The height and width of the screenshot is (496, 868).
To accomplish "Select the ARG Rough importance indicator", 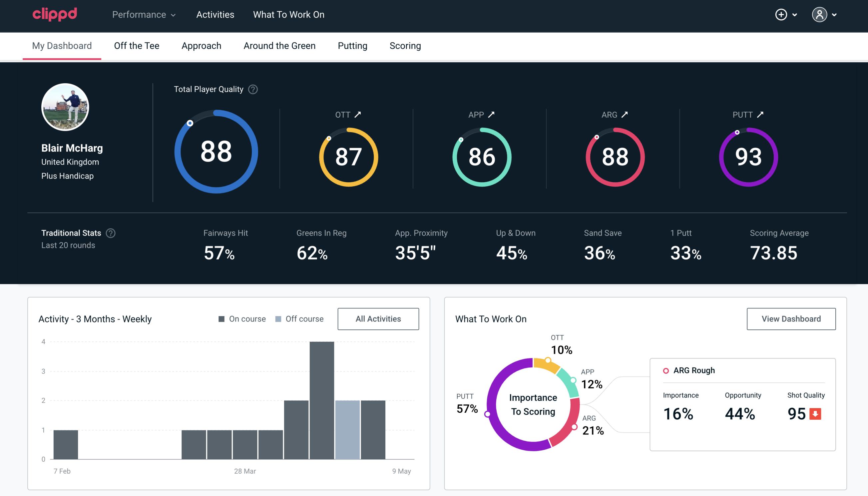I will click(679, 413).
